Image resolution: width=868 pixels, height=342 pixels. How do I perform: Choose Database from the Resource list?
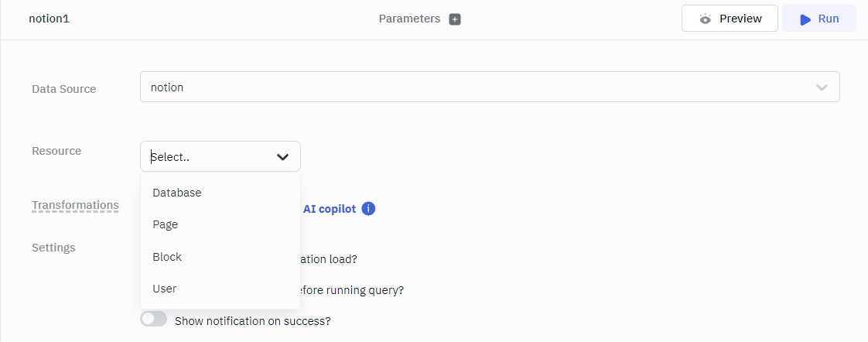click(x=177, y=193)
